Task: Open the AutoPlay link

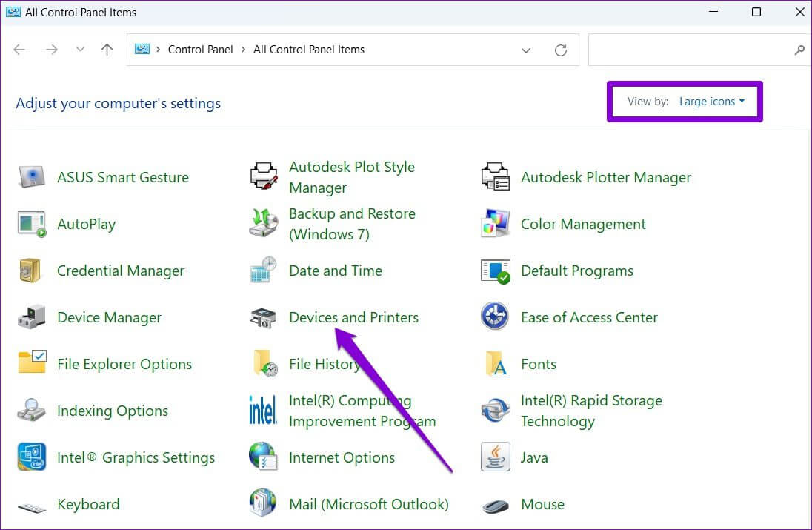Action: click(x=87, y=224)
